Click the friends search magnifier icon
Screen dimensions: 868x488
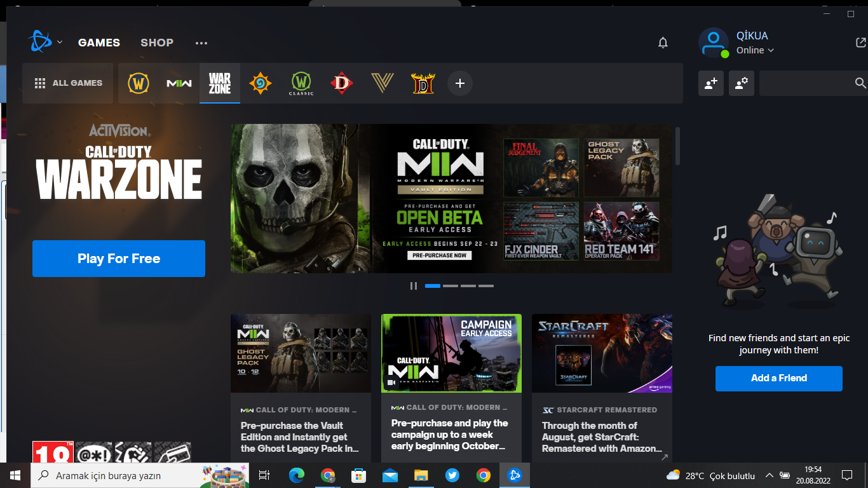[860, 83]
